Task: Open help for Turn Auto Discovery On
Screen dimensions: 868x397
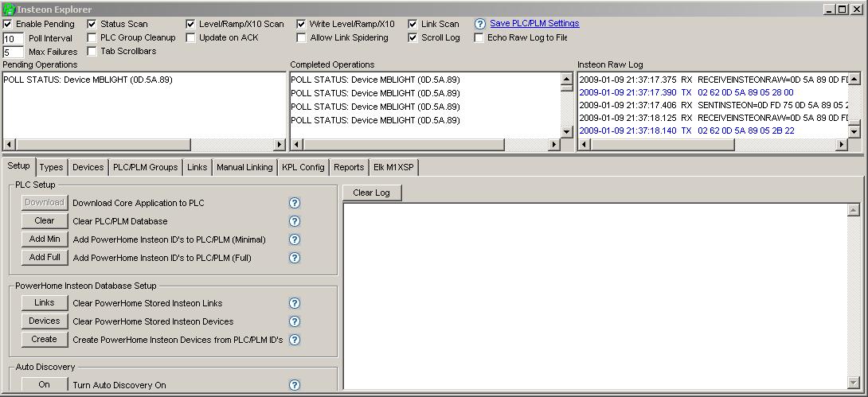Action: [295, 385]
